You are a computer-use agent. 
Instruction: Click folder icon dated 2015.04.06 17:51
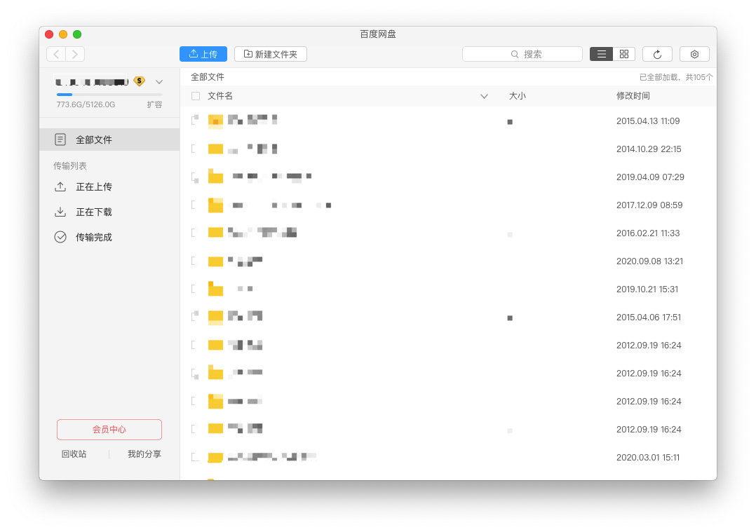[215, 317]
